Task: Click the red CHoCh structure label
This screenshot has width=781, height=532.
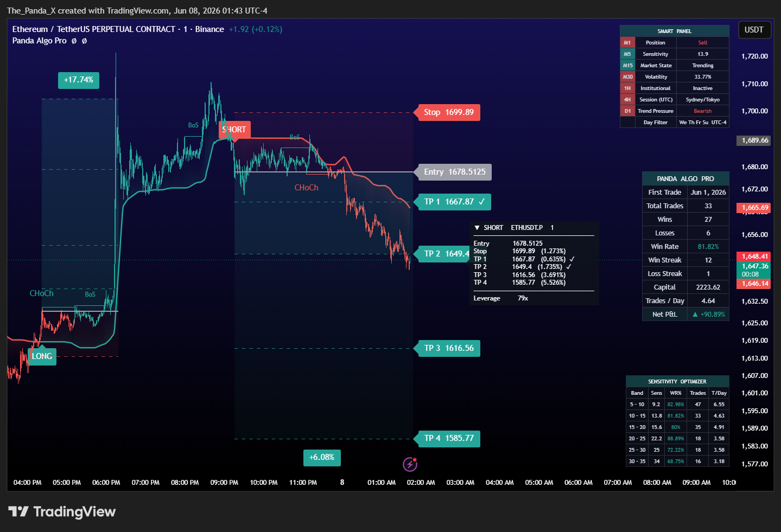Action: coord(307,188)
